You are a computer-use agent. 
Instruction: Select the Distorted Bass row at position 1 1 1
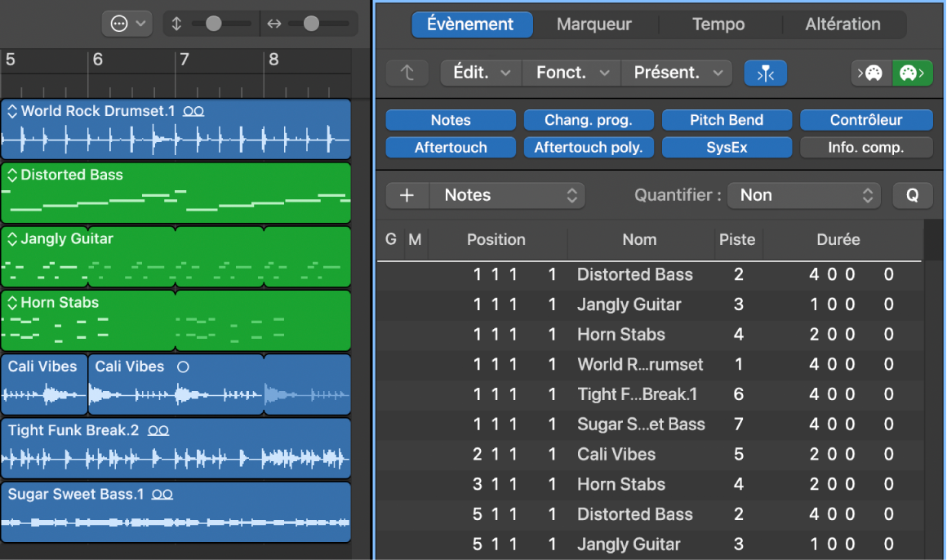[x=650, y=275]
